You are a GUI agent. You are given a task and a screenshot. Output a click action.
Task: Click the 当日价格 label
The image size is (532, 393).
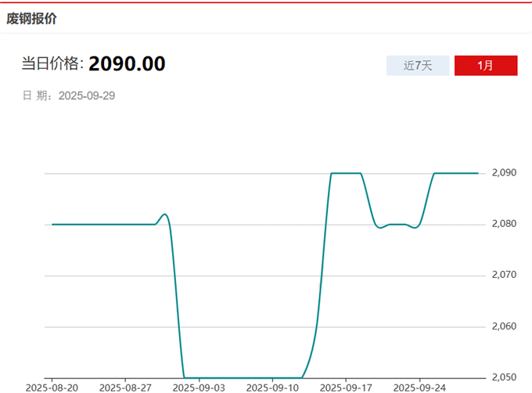(x=52, y=64)
